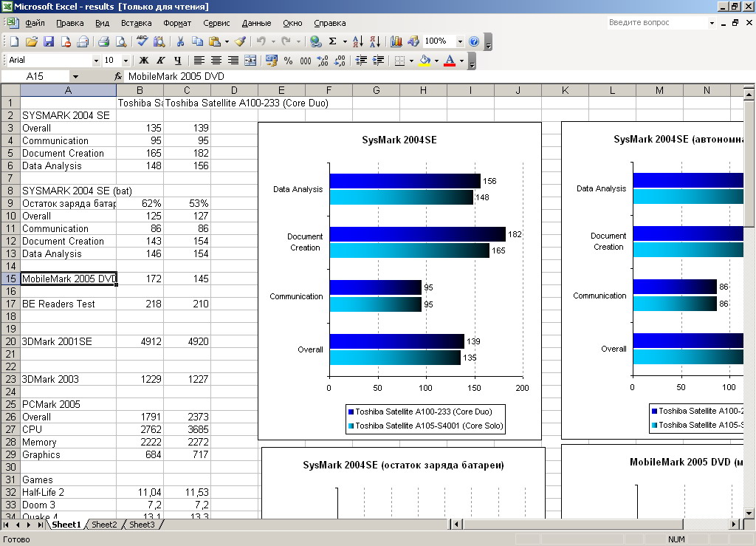Toggle Italic formatting (К)

[160, 61]
